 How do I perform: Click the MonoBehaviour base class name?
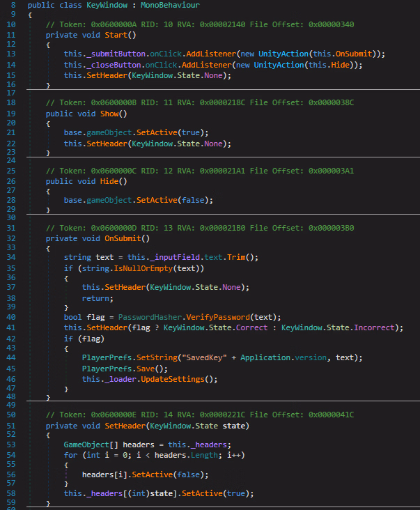(170, 5)
